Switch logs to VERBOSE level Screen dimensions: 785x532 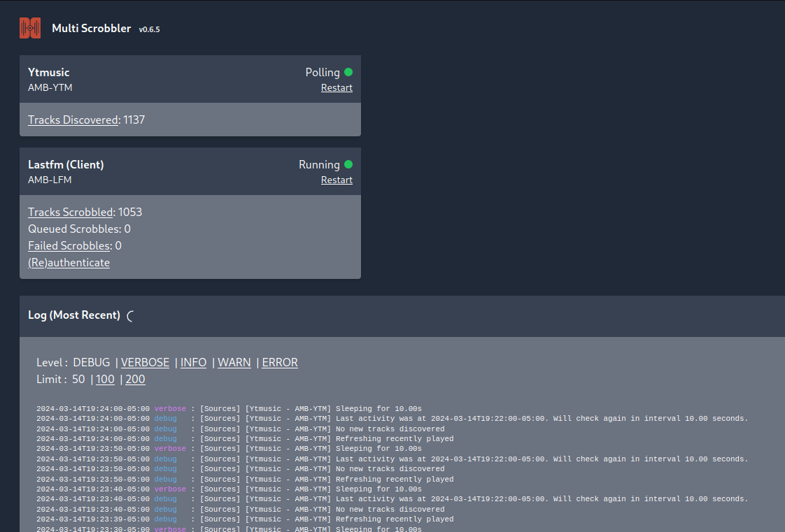[x=145, y=362]
